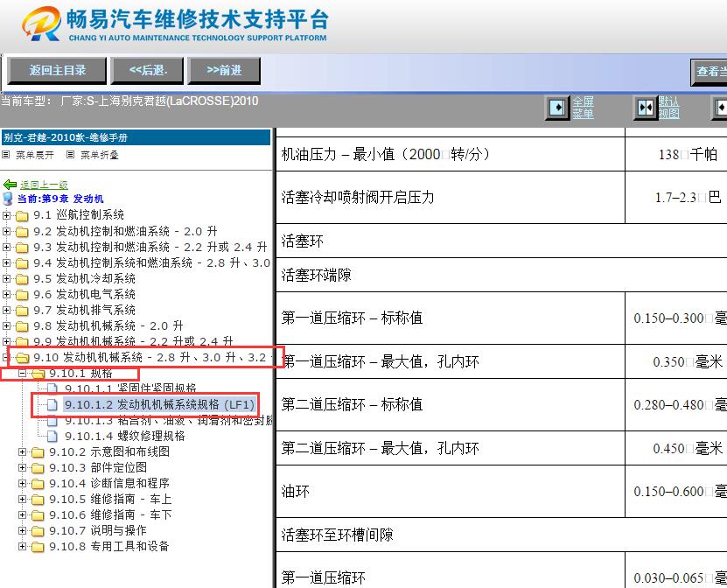
Task: Click document icon of 9.10.1.2 发动机机械系统规格
Action: click(52, 405)
